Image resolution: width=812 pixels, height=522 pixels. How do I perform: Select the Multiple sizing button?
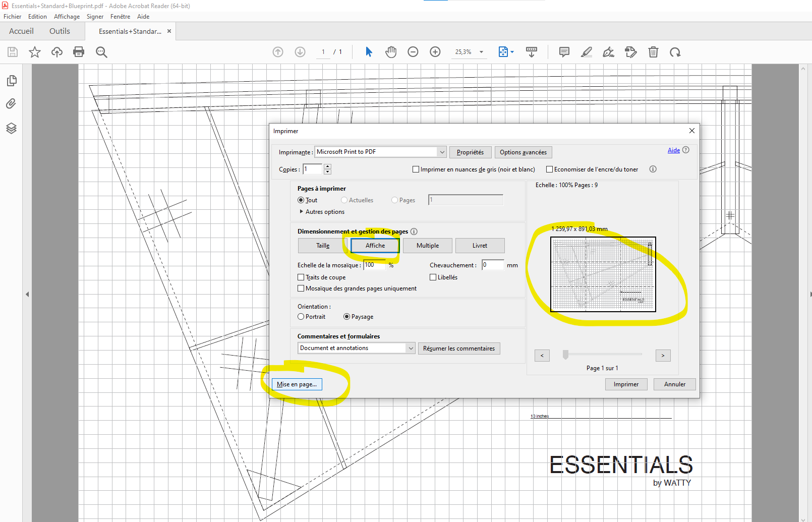point(428,246)
